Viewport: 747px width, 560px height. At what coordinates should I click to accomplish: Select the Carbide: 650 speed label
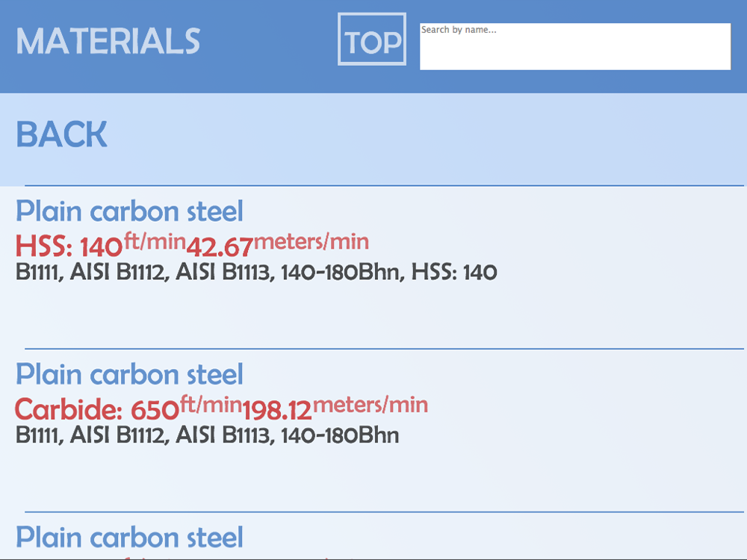click(97, 409)
